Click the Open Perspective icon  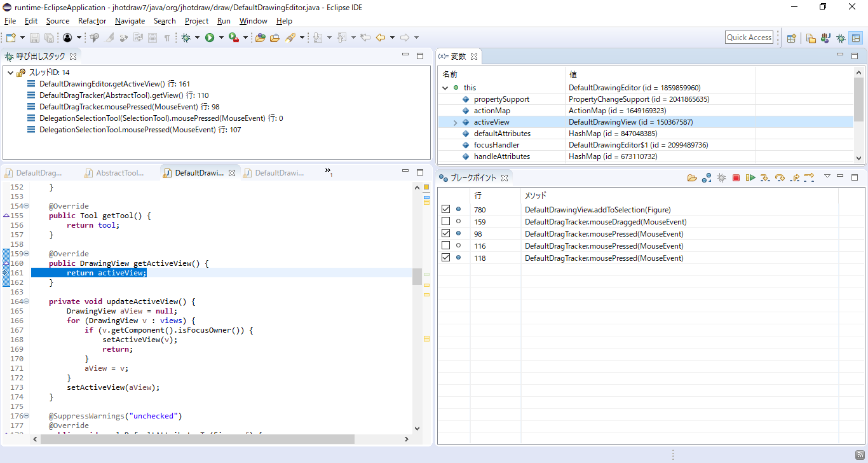tap(791, 38)
